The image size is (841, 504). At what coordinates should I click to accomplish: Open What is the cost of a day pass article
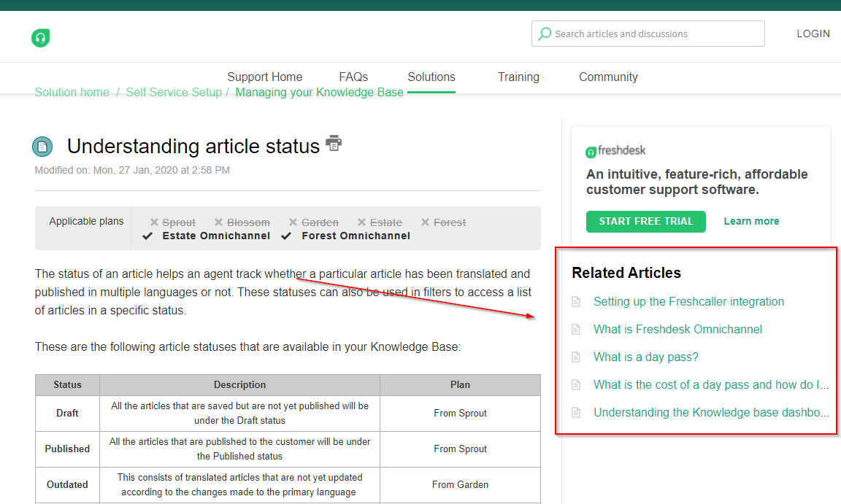(x=710, y=385)
